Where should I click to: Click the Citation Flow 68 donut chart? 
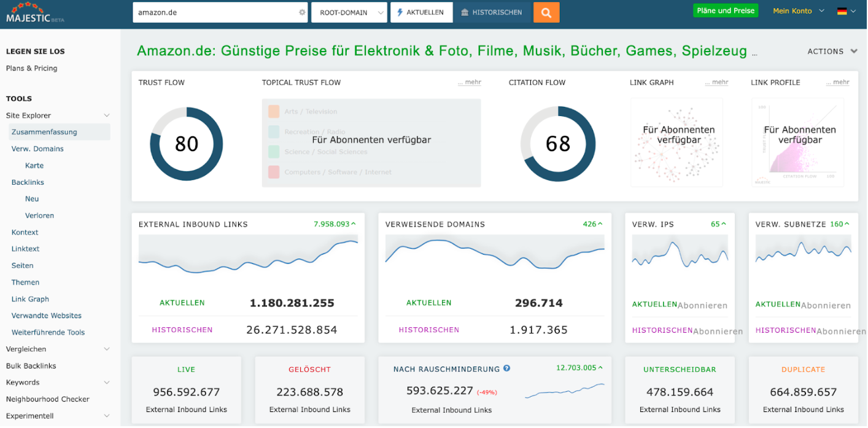[558, 144]
